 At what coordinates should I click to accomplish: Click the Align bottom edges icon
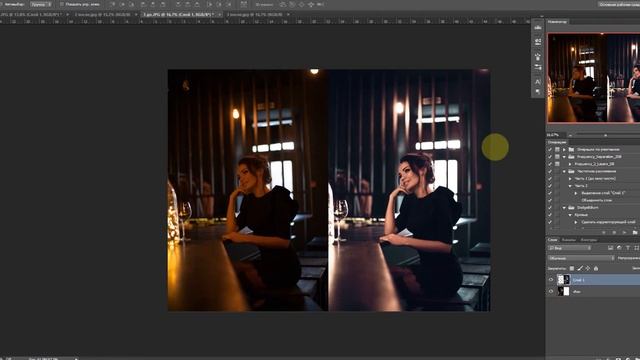131,4
